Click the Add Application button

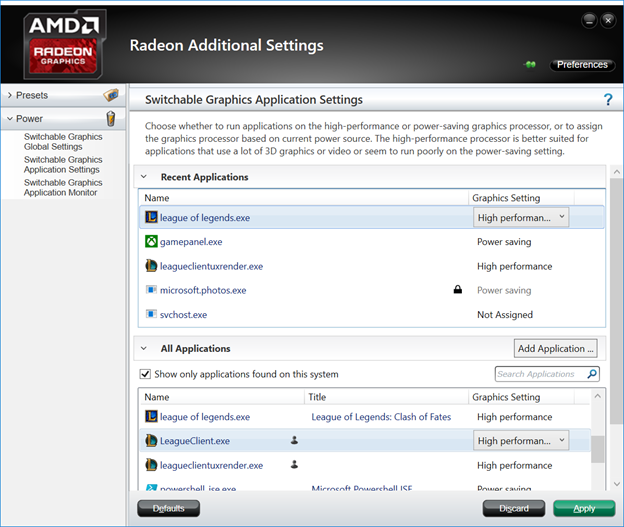pyautogui.click(x=556, y=349)
